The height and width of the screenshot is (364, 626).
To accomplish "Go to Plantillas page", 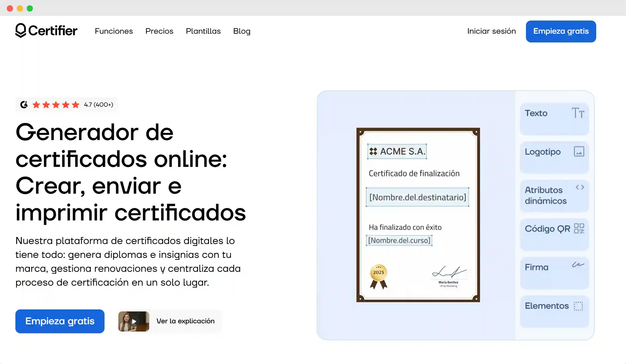I will (203, 31).
